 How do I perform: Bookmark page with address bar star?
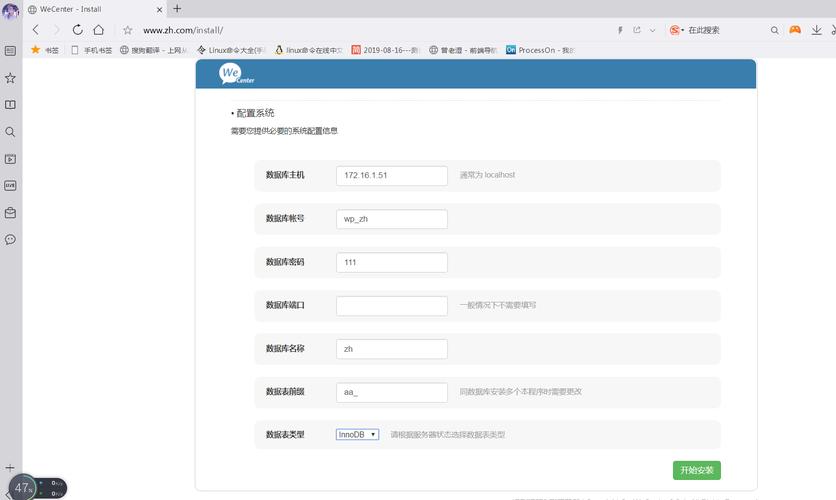pyautogui.click(x=127, y=30)
